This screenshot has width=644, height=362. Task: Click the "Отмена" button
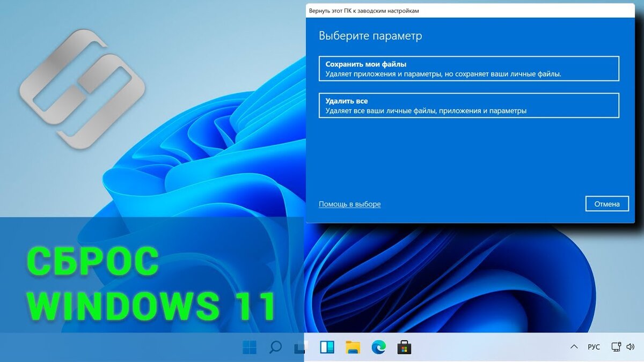(x=607, y=204)
